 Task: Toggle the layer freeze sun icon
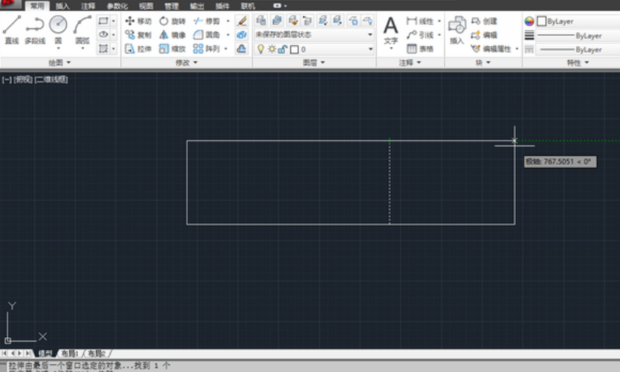(x=272, y=49)
